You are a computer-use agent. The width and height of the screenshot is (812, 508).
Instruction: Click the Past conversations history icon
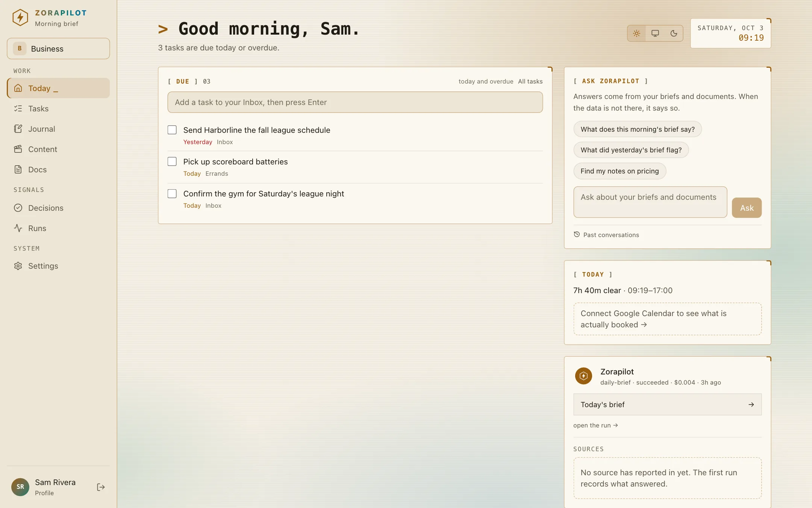pyautogui.click(x=577, y=234)
